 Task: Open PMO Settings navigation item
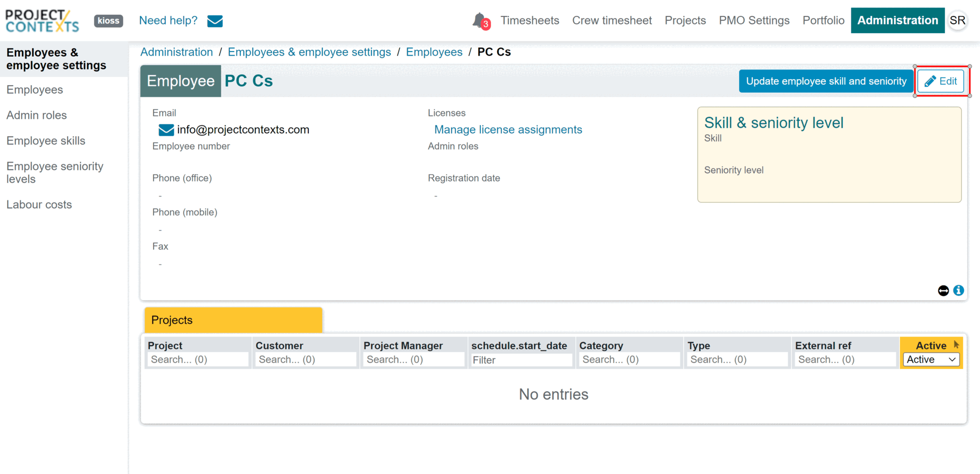tap(754, 20)
